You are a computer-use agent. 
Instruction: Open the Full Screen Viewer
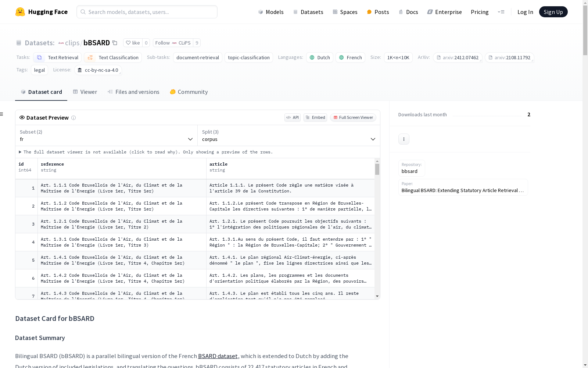tap(353, 117)
